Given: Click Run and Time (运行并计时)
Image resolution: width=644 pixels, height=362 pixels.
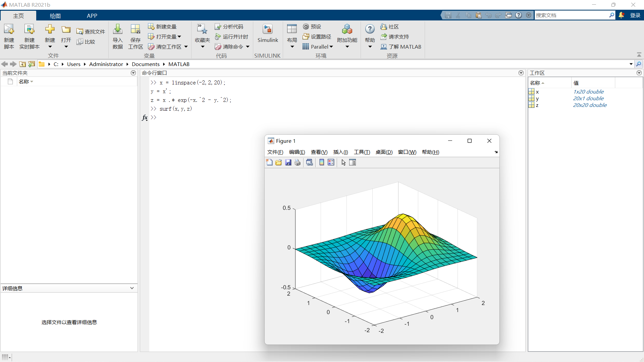Looking at the screenshot, I should pos(232,37).
